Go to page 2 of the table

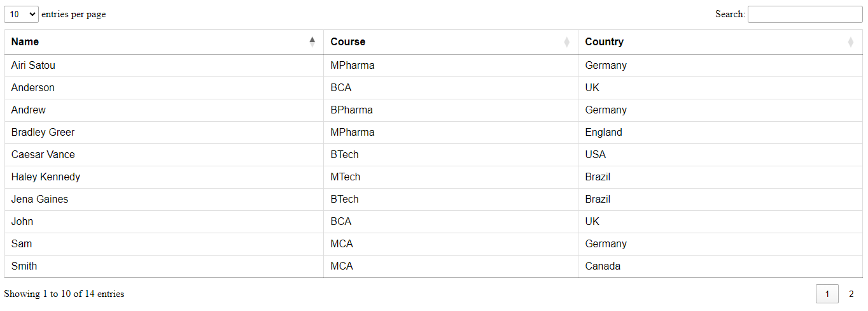point(851,294)
